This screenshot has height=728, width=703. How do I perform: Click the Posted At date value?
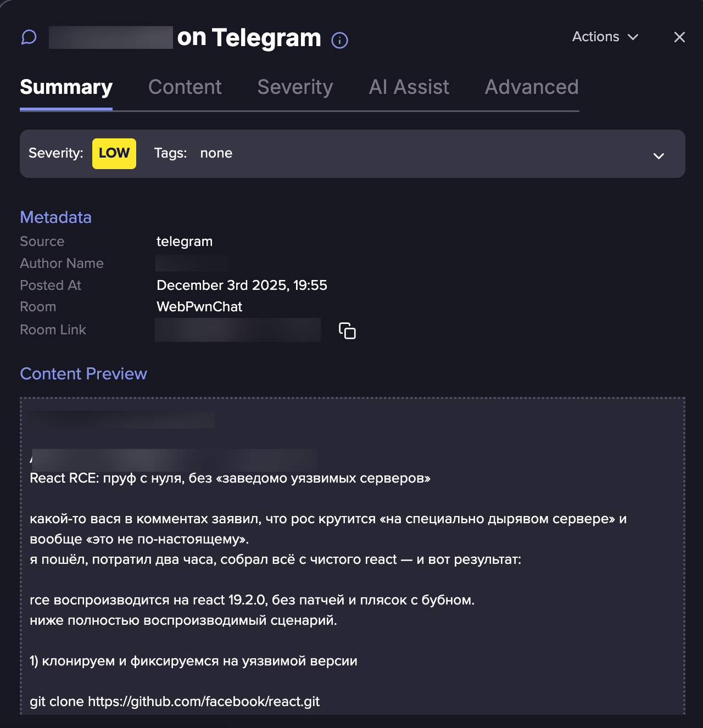[x=242, y=285]
